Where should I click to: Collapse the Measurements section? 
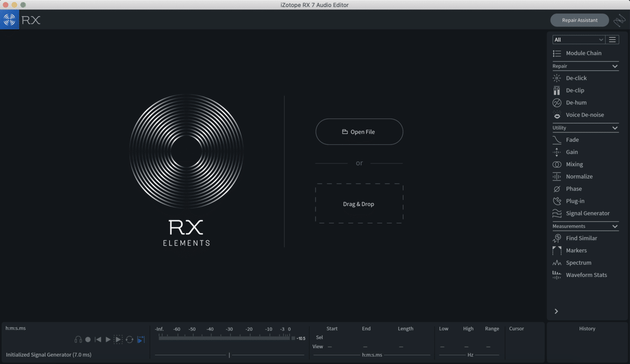click(x=615, y=227)
